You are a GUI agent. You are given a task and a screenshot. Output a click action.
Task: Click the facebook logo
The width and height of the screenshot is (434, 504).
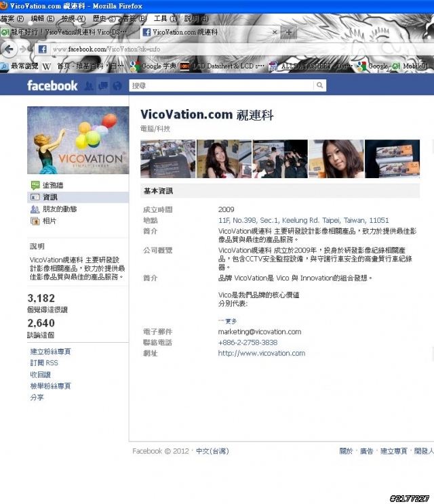[52, 86]
